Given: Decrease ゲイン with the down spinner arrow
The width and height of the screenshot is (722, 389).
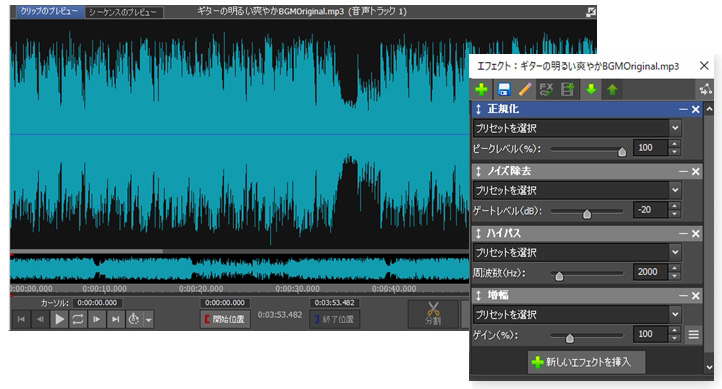Looking at the screenshot, I should 675,338.
